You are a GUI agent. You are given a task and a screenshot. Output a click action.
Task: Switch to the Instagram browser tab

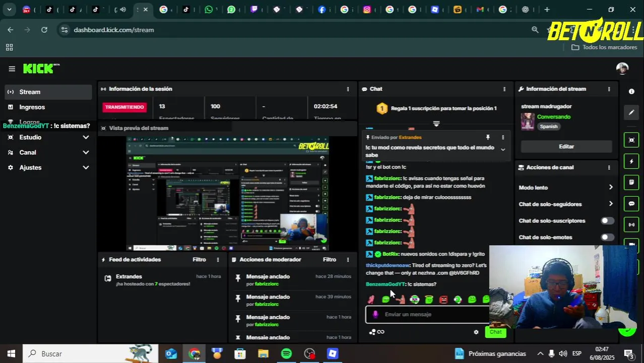[x=367, y=10]
